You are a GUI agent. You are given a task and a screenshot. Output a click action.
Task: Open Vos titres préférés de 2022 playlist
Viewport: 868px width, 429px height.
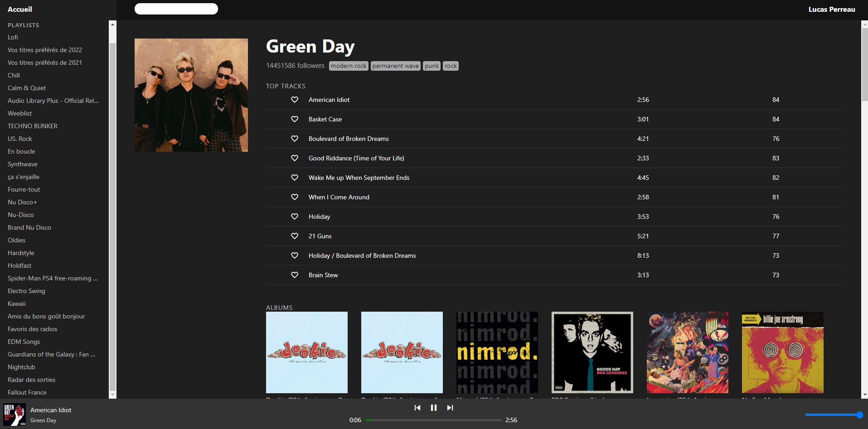coord(45,50)
